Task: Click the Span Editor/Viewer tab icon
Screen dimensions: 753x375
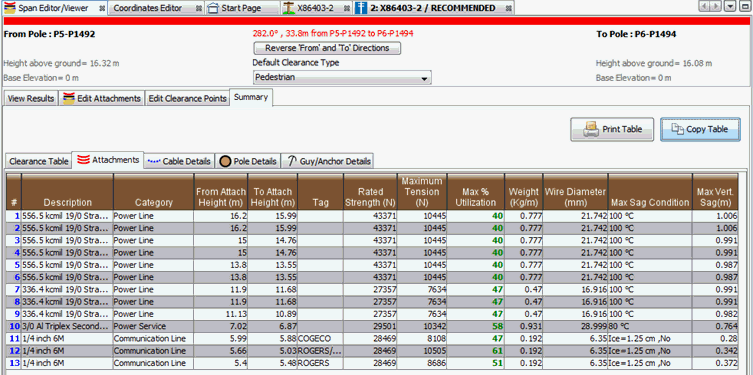Action: 10,8
